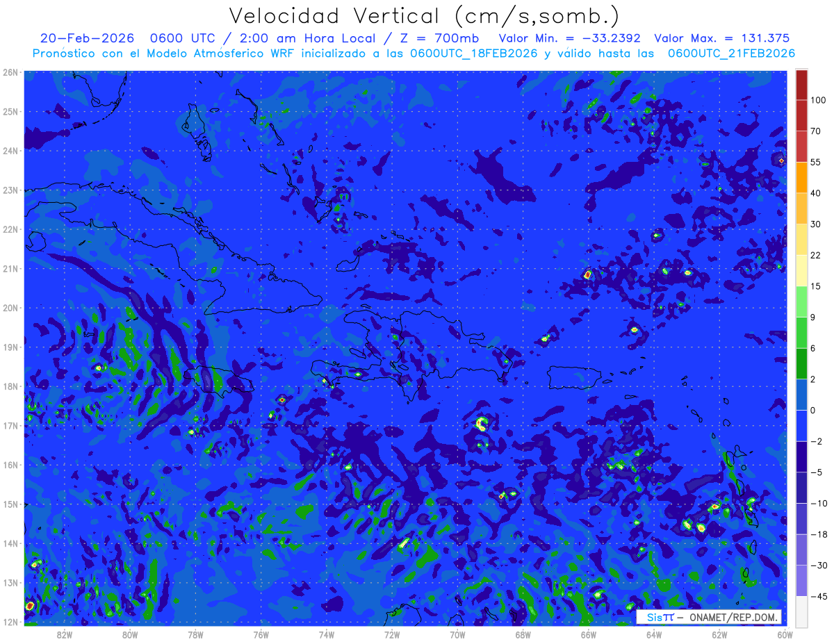Click the colorbar label '6'
This screenshot has width=834, height=644.
(x=813, y=348)
